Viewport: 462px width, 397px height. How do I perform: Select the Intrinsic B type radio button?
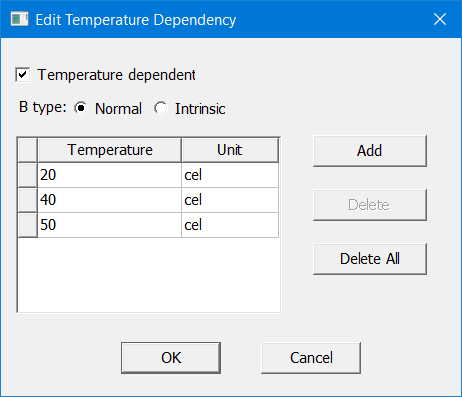coord(161,108)
